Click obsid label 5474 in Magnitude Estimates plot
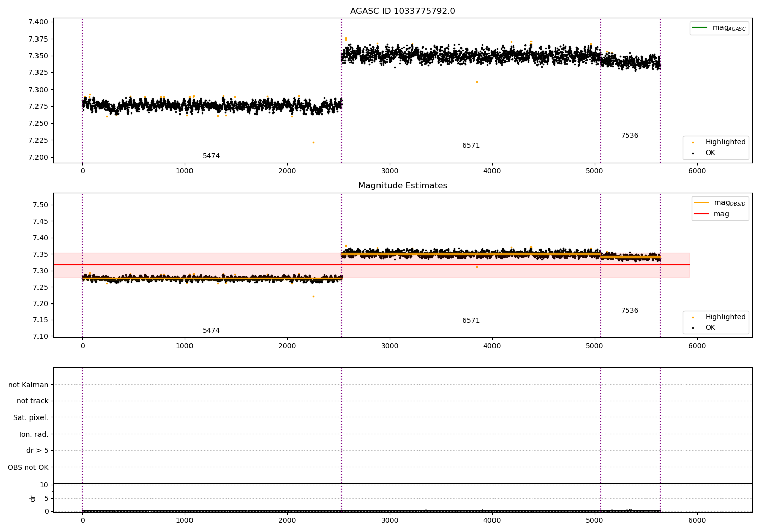 coord(211,331)
